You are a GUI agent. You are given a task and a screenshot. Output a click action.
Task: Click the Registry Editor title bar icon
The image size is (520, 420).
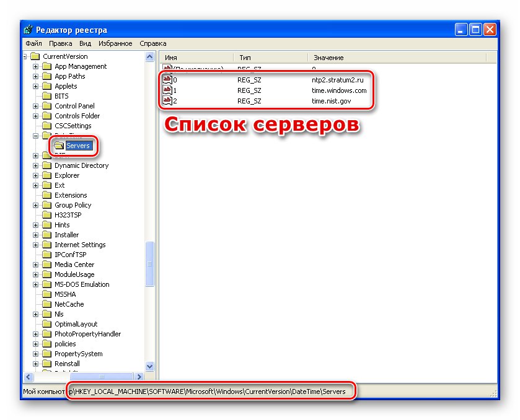(x=28, y=30)
